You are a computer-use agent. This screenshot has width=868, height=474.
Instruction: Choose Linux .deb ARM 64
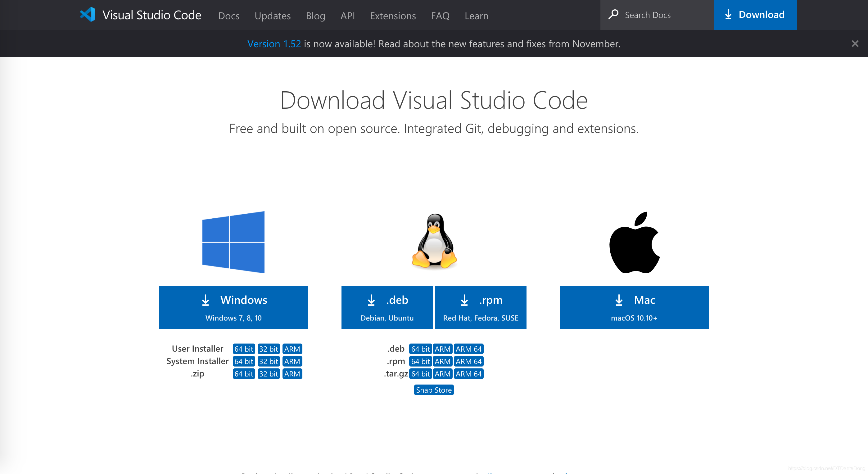click(469, 349)
